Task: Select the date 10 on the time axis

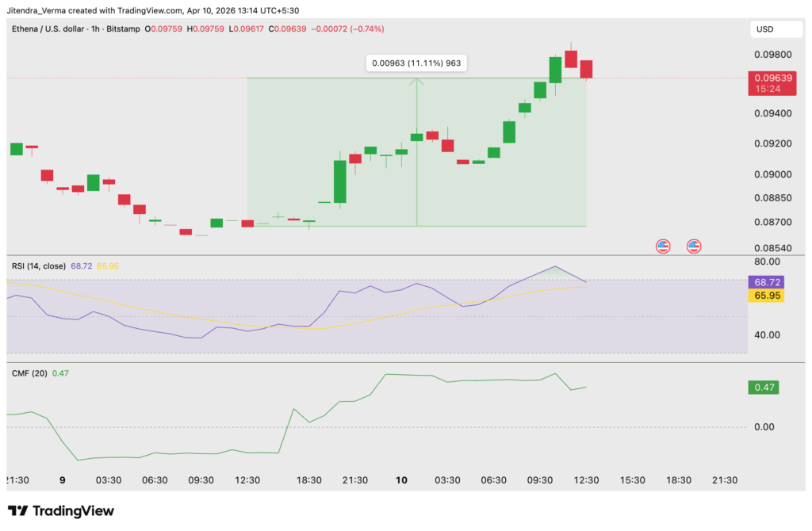Action: coord(400,479)
